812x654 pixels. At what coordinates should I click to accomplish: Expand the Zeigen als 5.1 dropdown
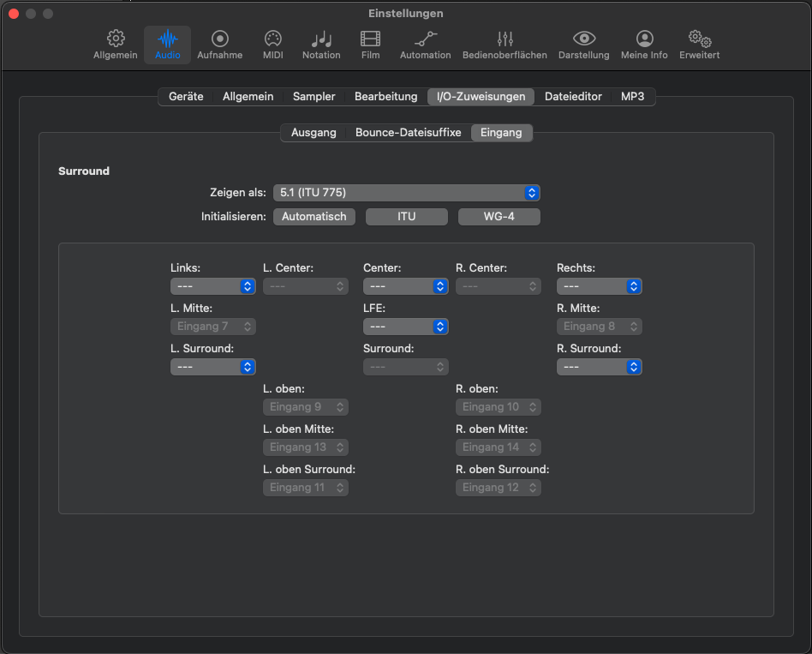coord(406,193)
